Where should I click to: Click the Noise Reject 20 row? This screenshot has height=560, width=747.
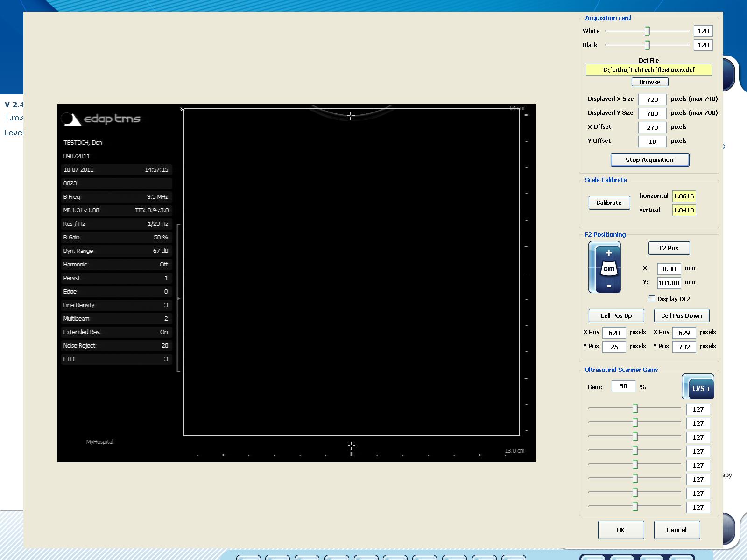[116, 345]
